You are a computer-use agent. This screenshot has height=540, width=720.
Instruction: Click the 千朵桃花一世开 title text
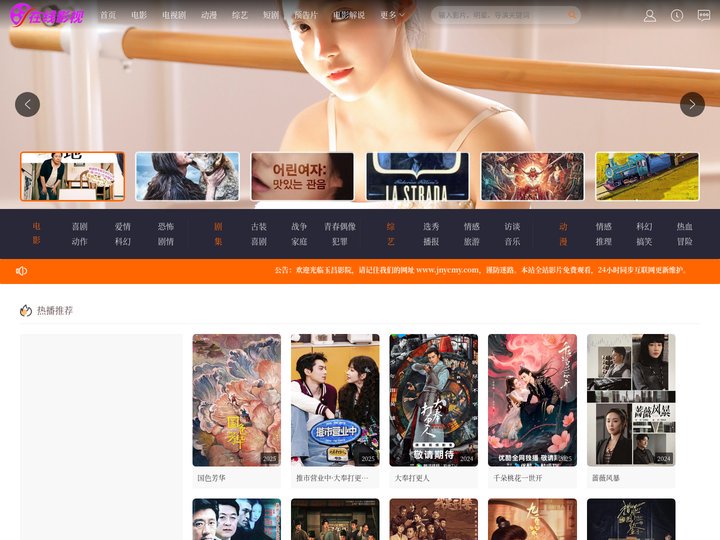coord(518,478)
